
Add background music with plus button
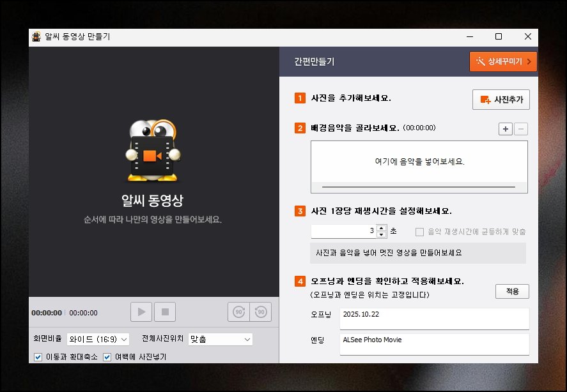click(x=505, y=129)
